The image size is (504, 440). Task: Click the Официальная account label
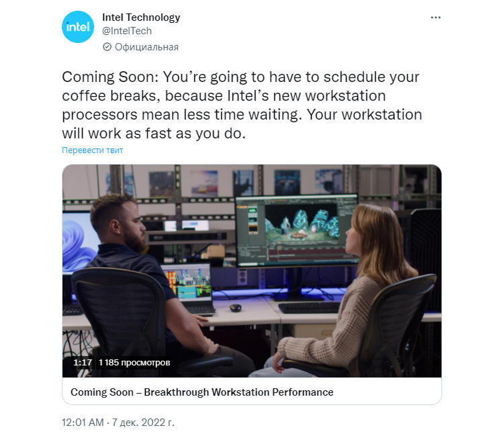[146, 47]
